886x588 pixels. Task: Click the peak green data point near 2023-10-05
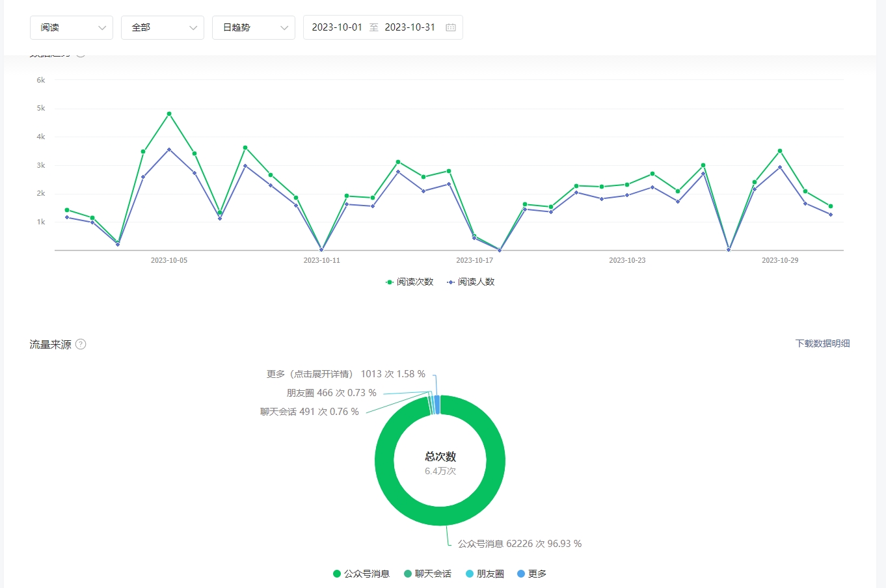[x=169, y=114]
